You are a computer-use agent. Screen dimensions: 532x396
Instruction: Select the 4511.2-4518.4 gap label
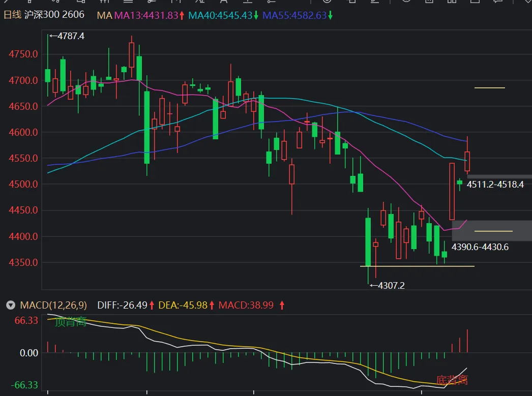495,185
